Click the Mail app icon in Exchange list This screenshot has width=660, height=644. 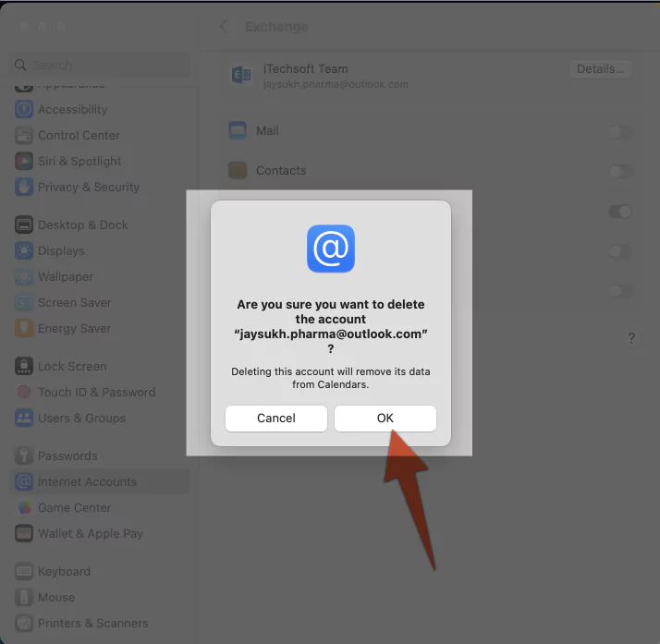coord(238,131)
